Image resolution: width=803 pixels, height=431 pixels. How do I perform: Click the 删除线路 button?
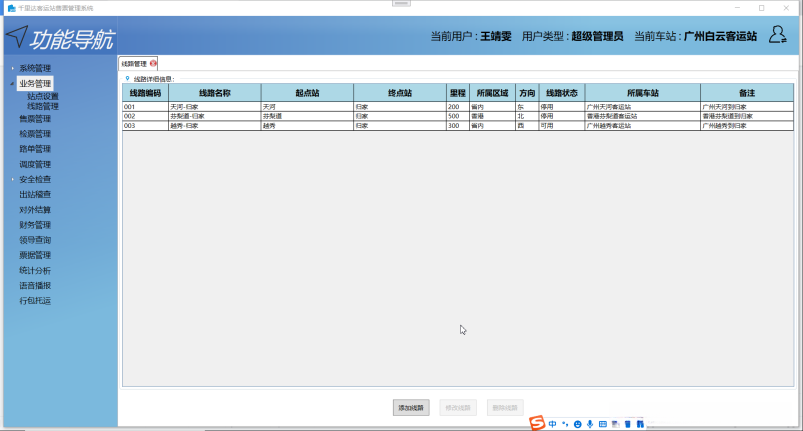505,408
